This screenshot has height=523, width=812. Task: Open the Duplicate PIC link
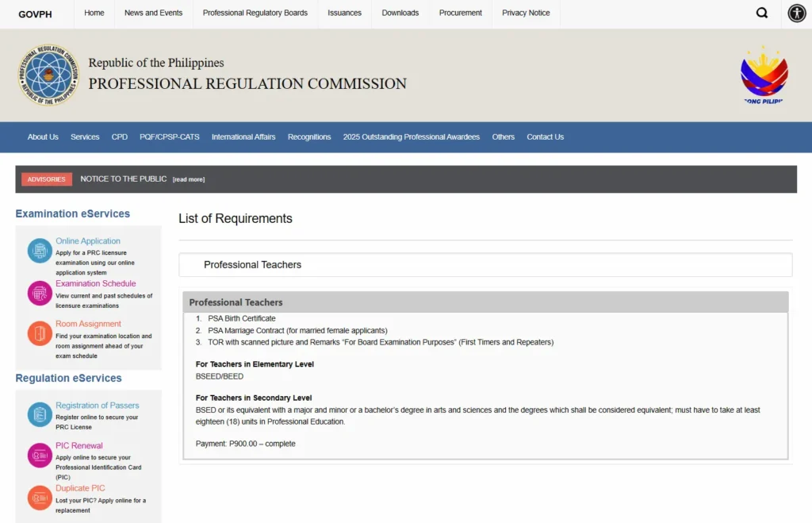coord(80,488)
